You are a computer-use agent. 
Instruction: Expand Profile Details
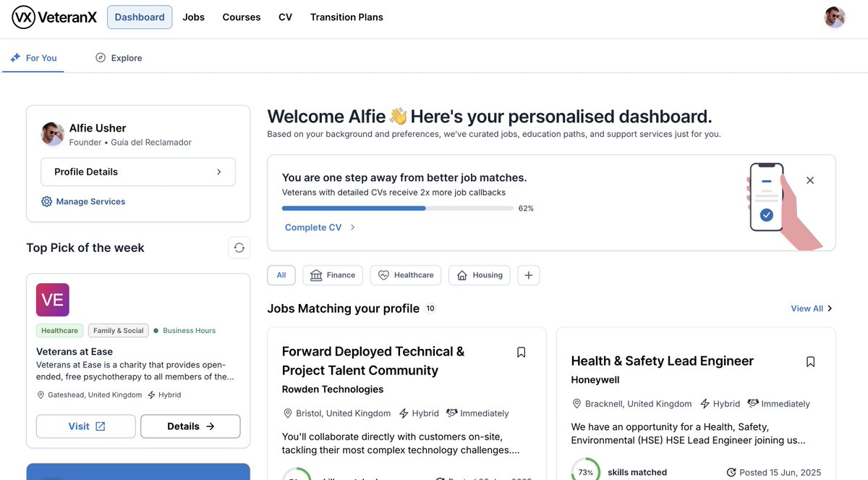point(138,172)
